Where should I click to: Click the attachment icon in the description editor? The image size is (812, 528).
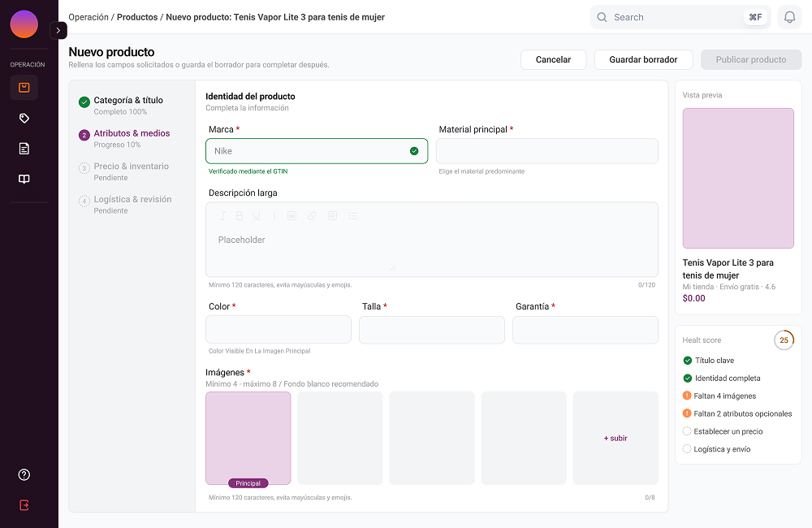332,216
